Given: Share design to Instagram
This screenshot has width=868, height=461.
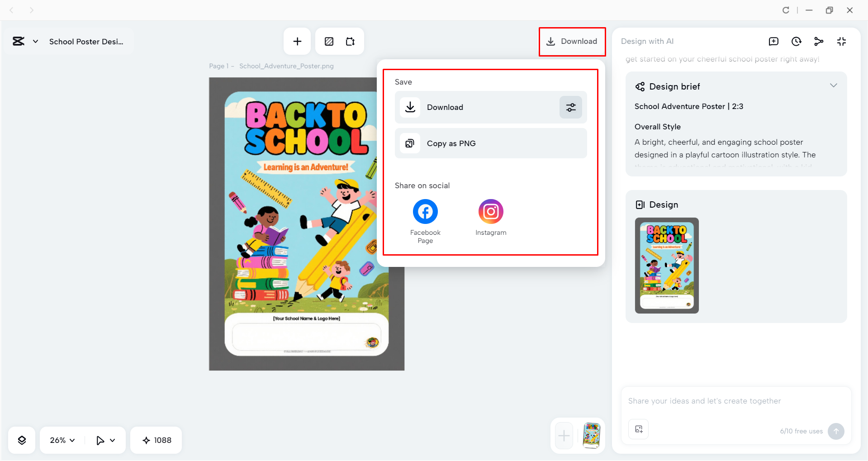Looking at the screenshot, I should (490, 211).
